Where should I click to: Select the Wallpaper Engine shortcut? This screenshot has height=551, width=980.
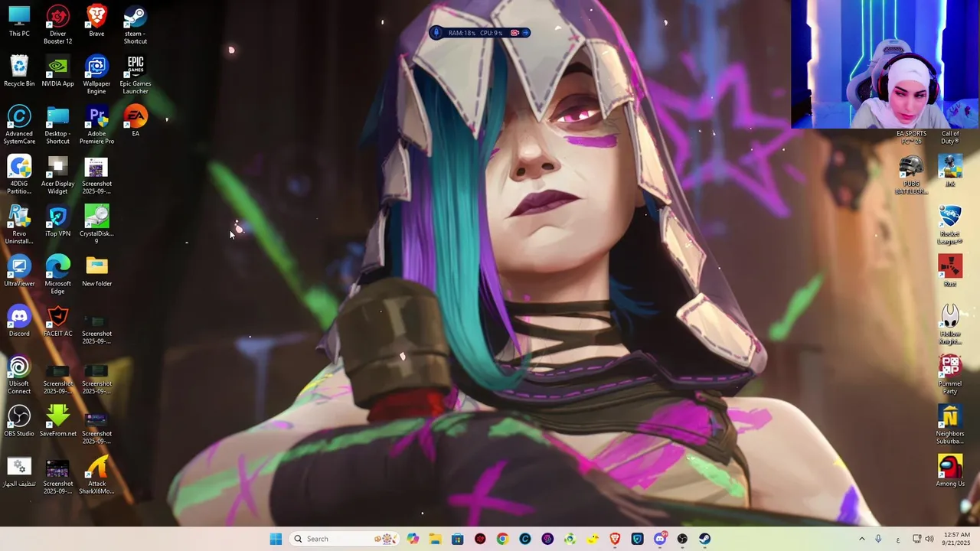(96, 75)
